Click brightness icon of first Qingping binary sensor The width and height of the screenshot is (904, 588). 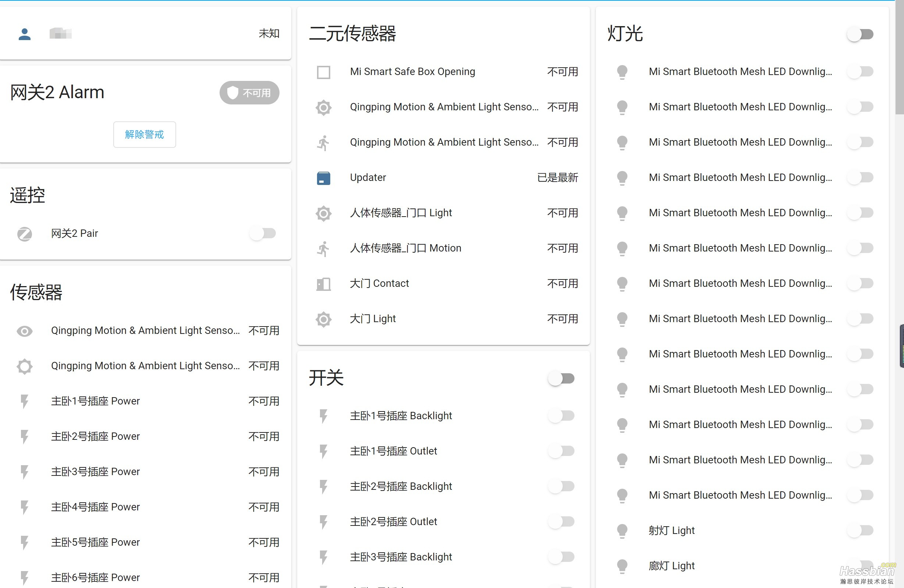(x=324, y=107)
